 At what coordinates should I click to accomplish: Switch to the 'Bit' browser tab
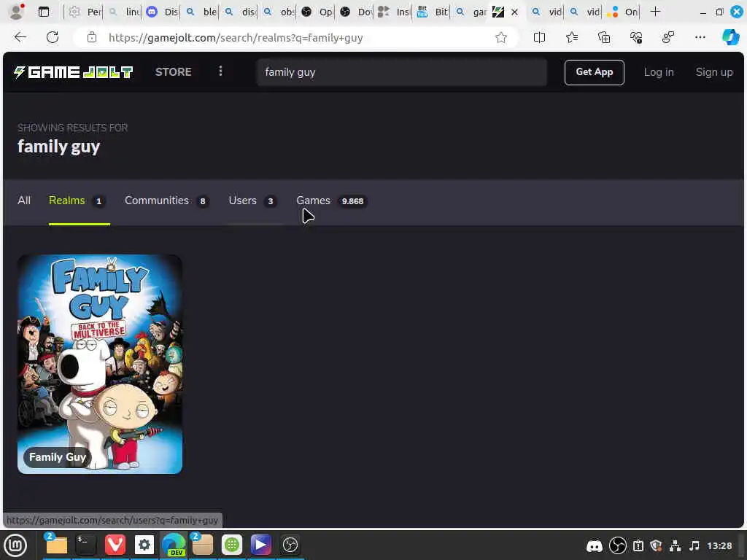(x=432, y=12)
